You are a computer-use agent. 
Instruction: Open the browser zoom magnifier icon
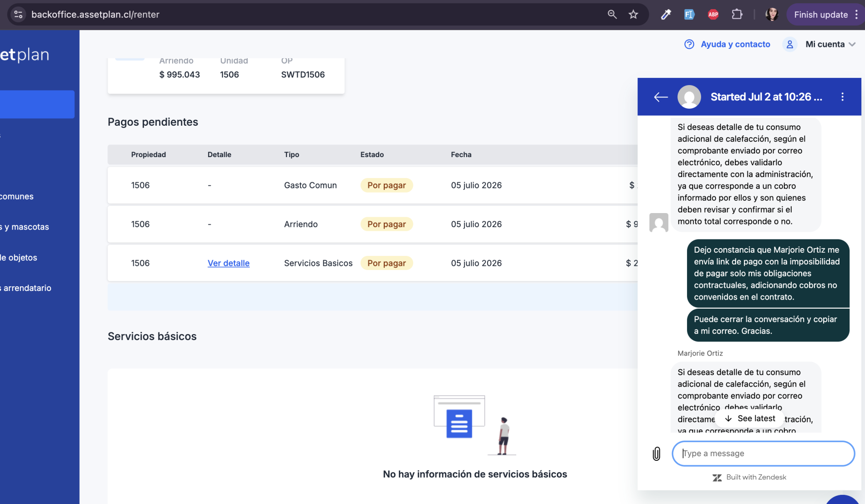[x=612, y=15]
